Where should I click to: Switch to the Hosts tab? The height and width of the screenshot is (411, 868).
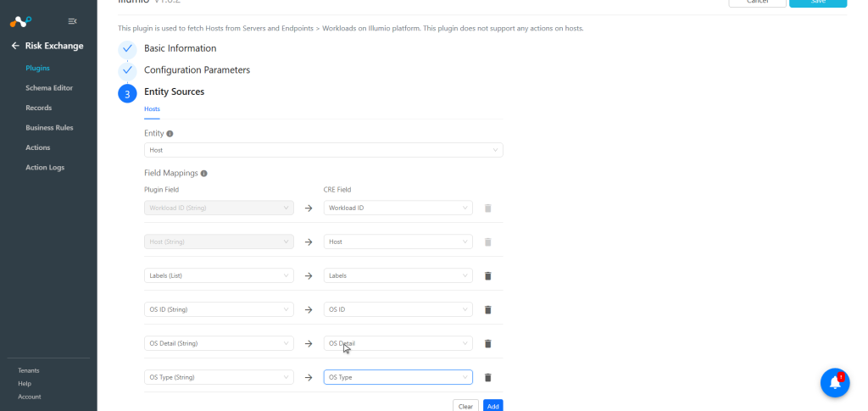pyautogui.click(x=152, y=109)
